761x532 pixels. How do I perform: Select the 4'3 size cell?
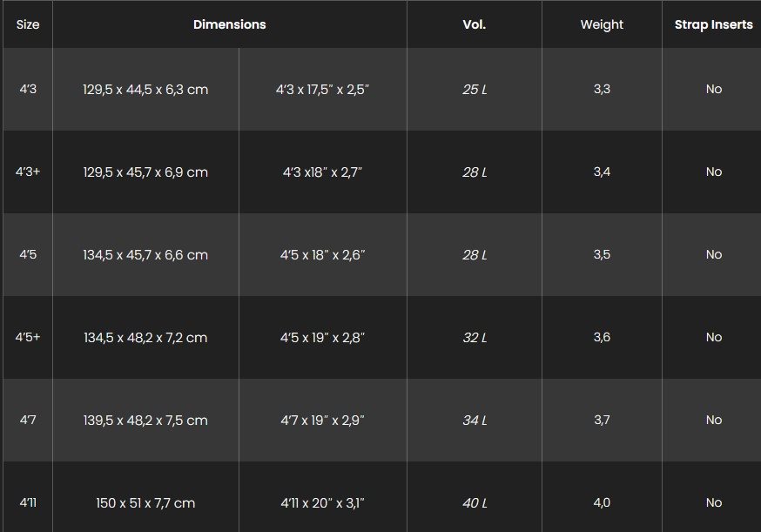click(x=28, y=89)
